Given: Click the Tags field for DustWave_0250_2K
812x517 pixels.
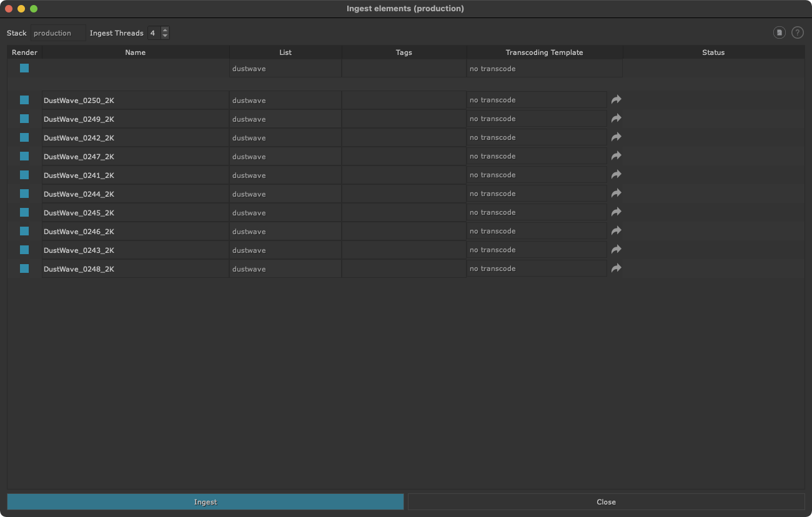Looking at the screenshot, I should (404, 100).
